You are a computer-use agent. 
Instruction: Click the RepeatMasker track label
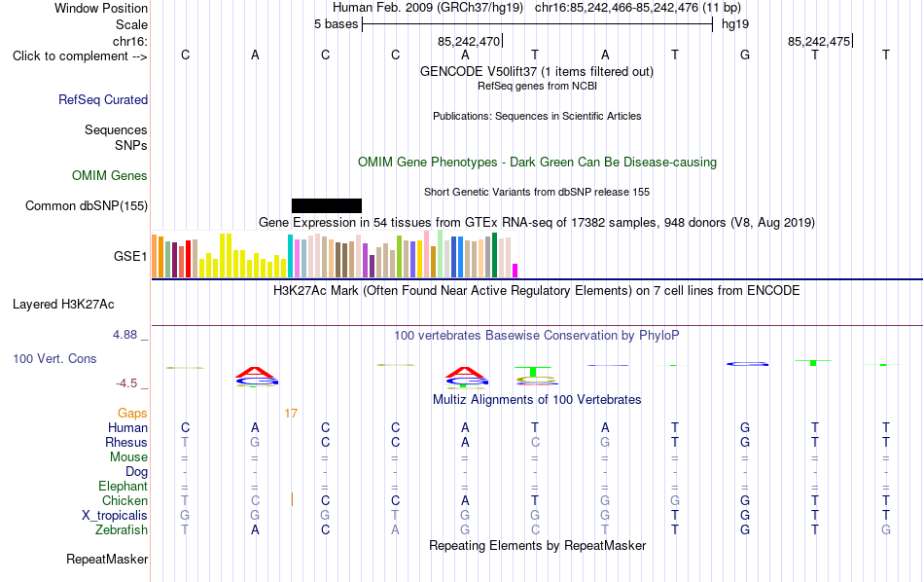(107, 559)
